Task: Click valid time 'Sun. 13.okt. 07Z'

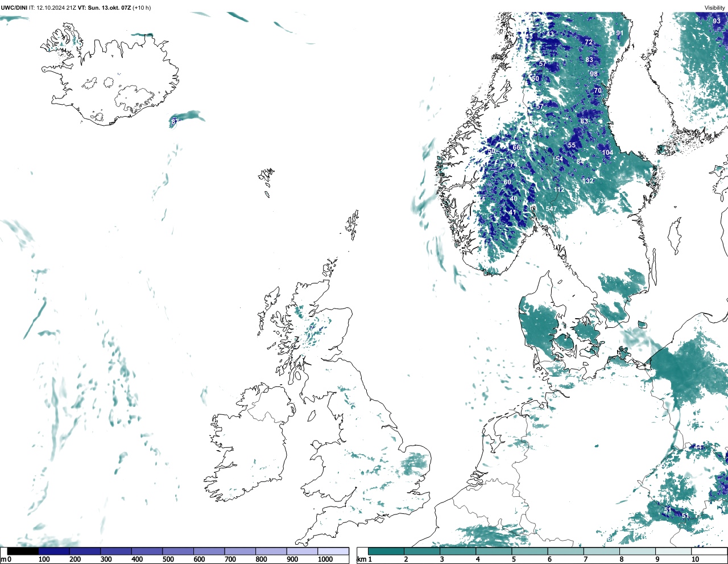Action: [x=109, y=8]
